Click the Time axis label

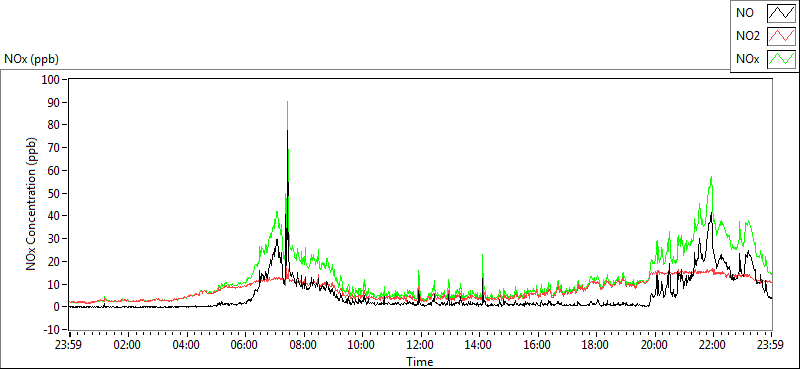(x=420, y=362)
